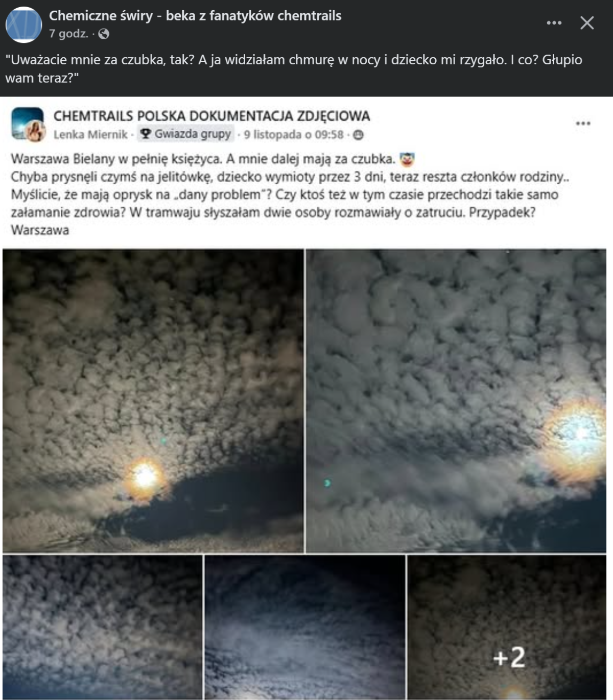
Task: Open the shared post's three-dot menu
Action: (x=583, y=124)
